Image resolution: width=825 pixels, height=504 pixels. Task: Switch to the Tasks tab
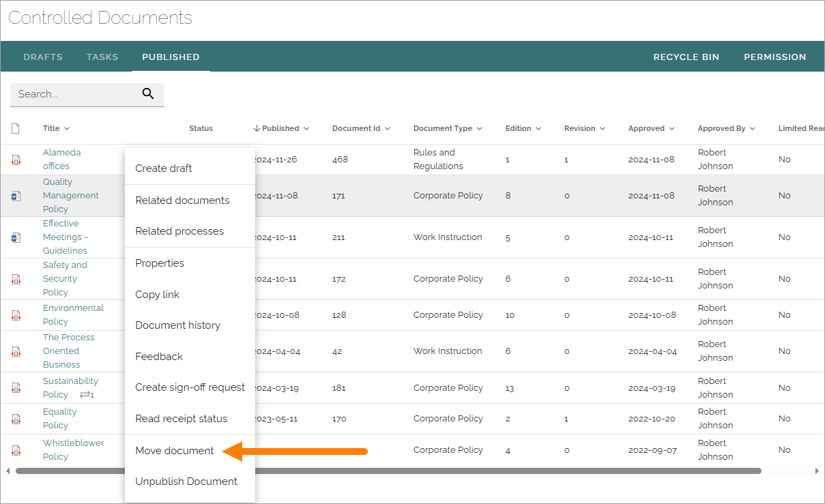tap(102, 57)
